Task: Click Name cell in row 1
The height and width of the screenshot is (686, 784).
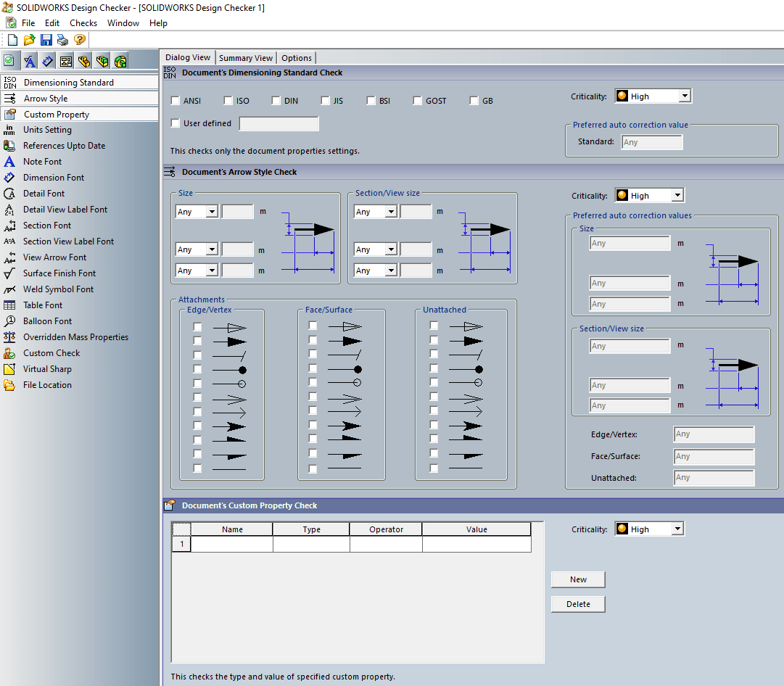Action: [232, 544]
